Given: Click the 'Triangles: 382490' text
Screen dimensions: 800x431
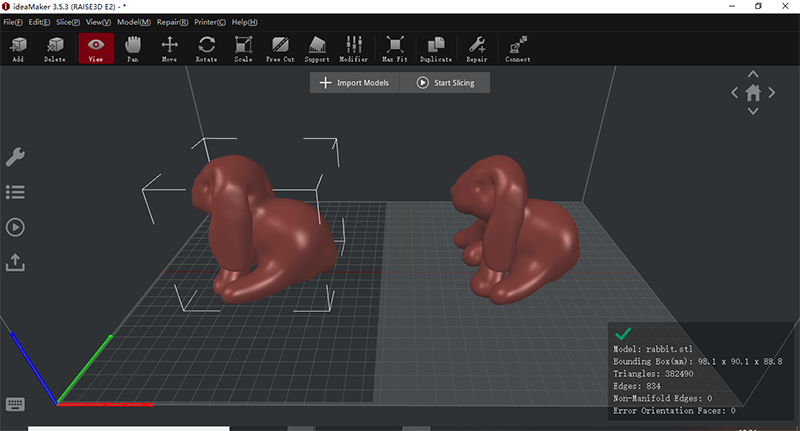Looking at the screenshot, I should (x=653, y=373).
